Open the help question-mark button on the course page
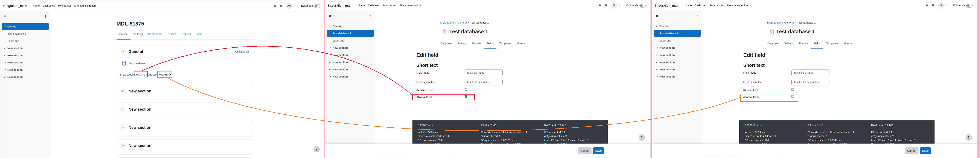The image size is (980, 158). (316, 149)
